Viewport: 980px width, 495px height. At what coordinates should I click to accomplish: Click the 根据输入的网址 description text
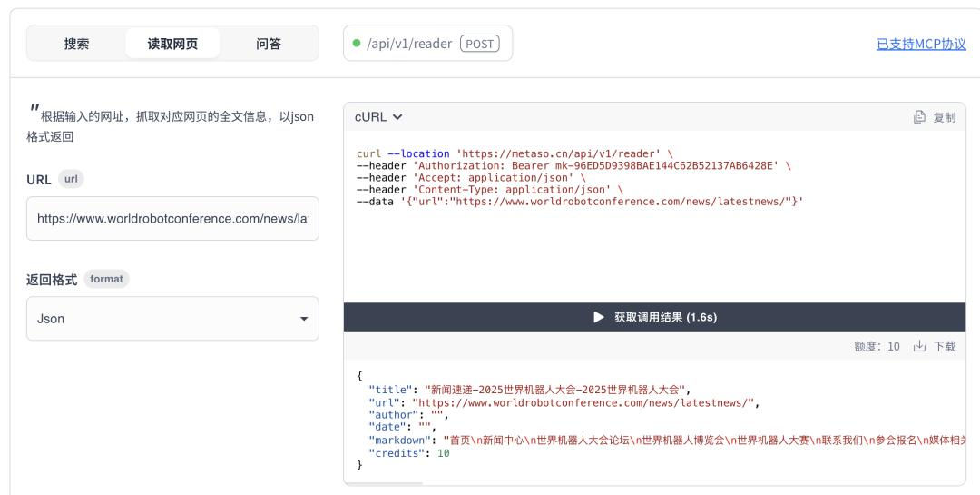tap(170, 125)
